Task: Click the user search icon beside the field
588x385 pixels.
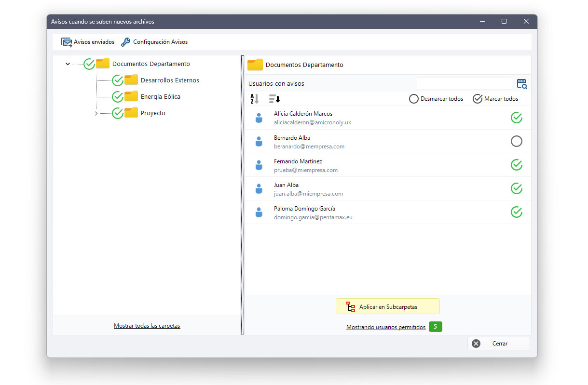Action: [x=522, y=84]
